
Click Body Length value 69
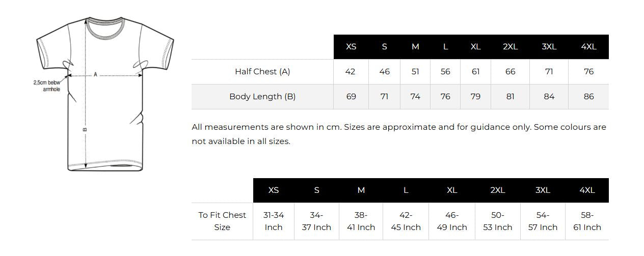[351, 97]
